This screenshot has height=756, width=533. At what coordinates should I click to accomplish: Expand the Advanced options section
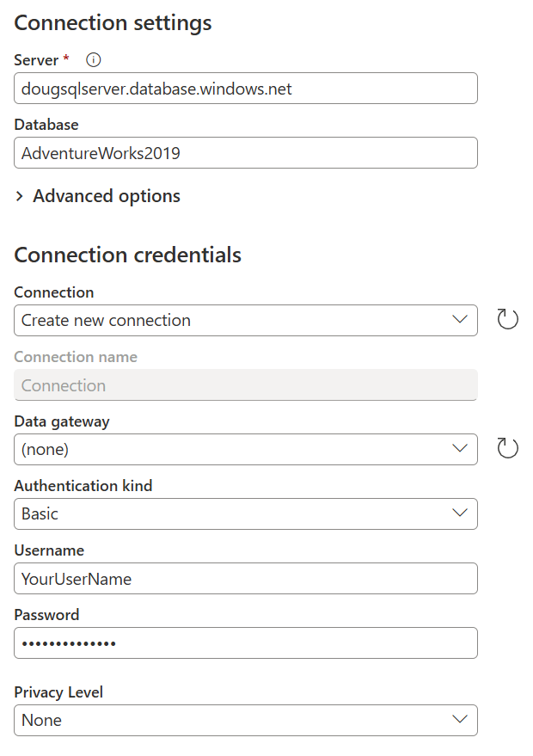tap(97, 196)
